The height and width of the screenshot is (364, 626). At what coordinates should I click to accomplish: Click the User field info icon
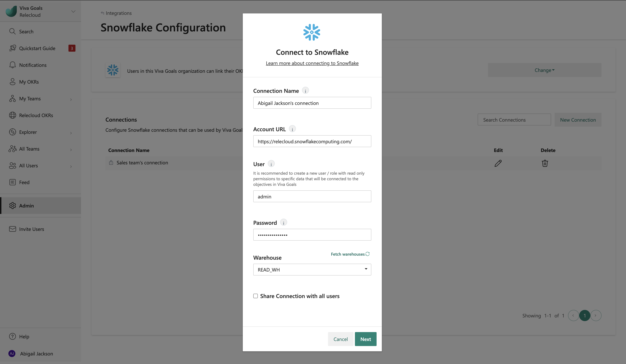[271, 164]
